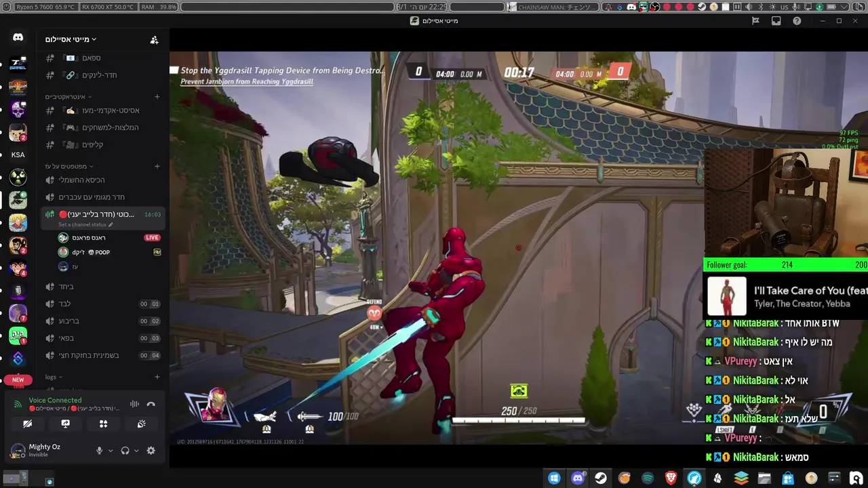Click the invite people icon beside server name

pos(154,40)
